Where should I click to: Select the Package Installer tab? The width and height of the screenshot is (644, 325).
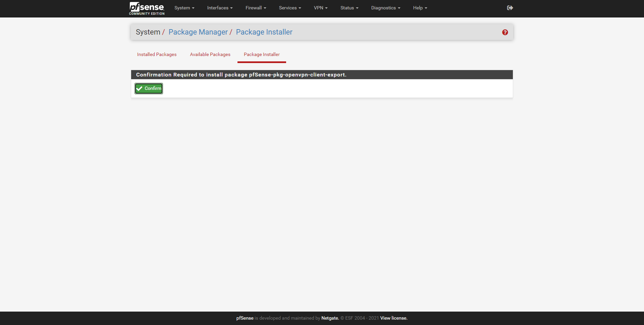pos(262,54)
